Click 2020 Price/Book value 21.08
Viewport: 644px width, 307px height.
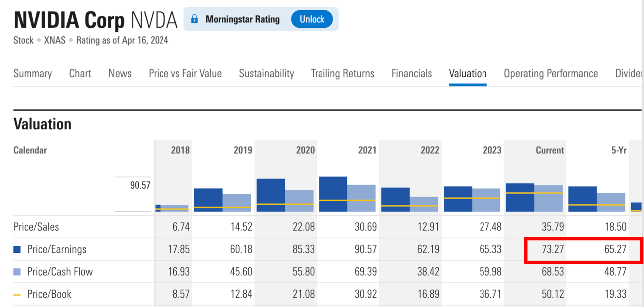pos(304,294)
